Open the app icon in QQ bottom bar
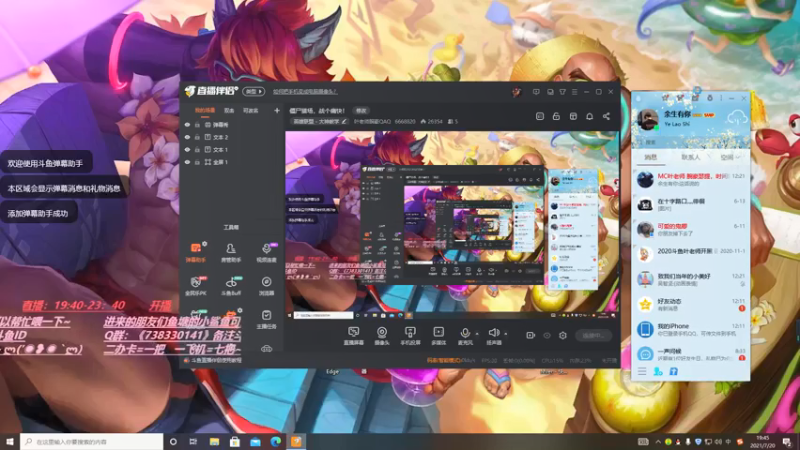The image size is (800, 450). point(673,371)
